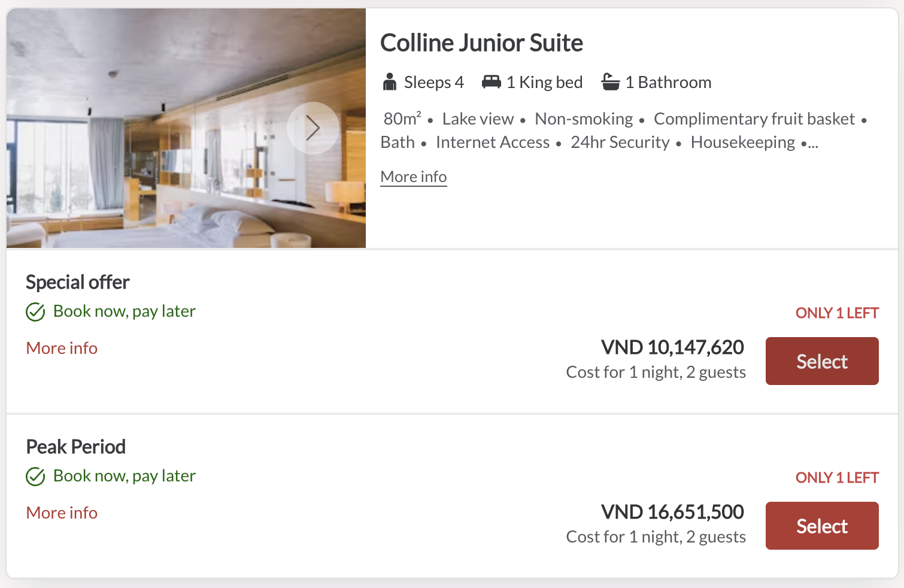
Task: Open More info for the Peak Period rate
Action: point(61,513)
